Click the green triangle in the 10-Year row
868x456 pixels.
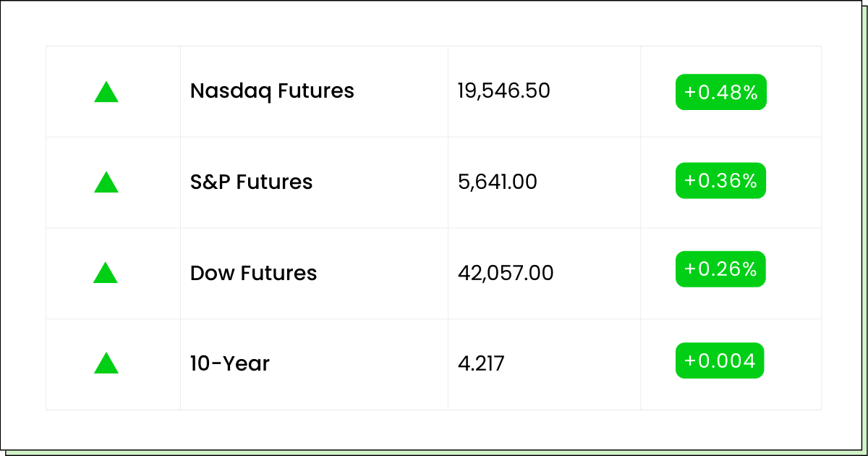click(106, 363)
